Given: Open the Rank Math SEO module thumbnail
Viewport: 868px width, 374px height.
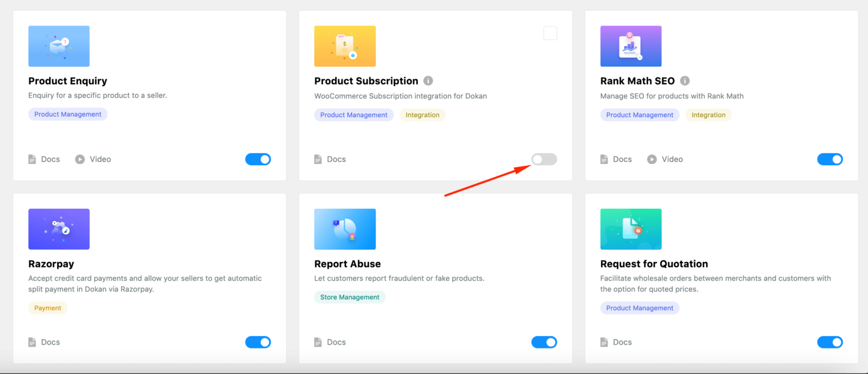Looking at the screenshot, I should [x=631, y=46].
